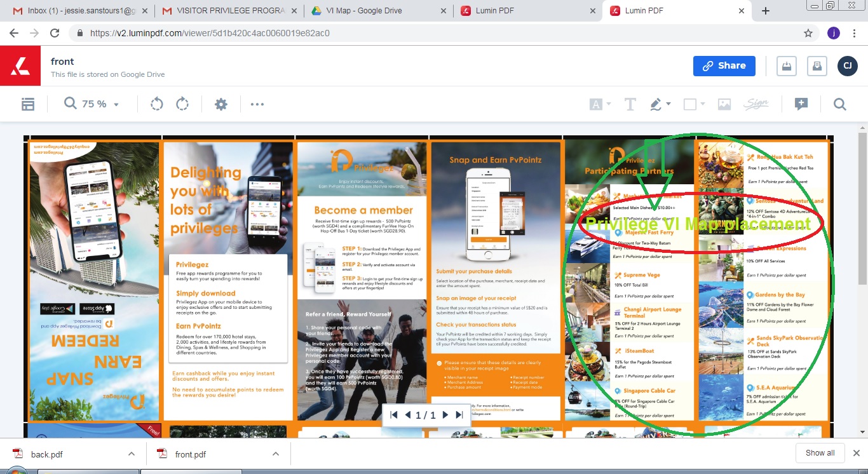Open the viewer settings gear
Image resolution: width=868 pixels, height=474 pixels.
[x=221, y=105]
